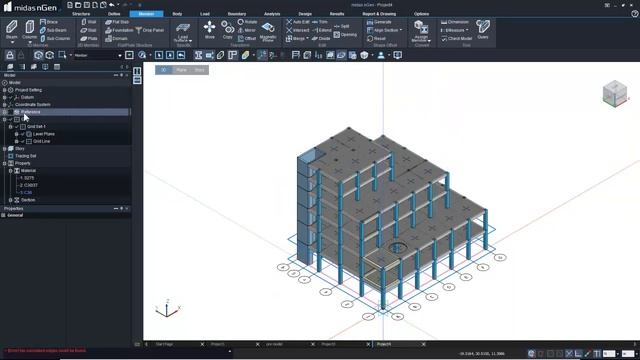Toggle Datum visibility checkmark
The width and height of the screenshot is (640, 360).
pos(11,97)
